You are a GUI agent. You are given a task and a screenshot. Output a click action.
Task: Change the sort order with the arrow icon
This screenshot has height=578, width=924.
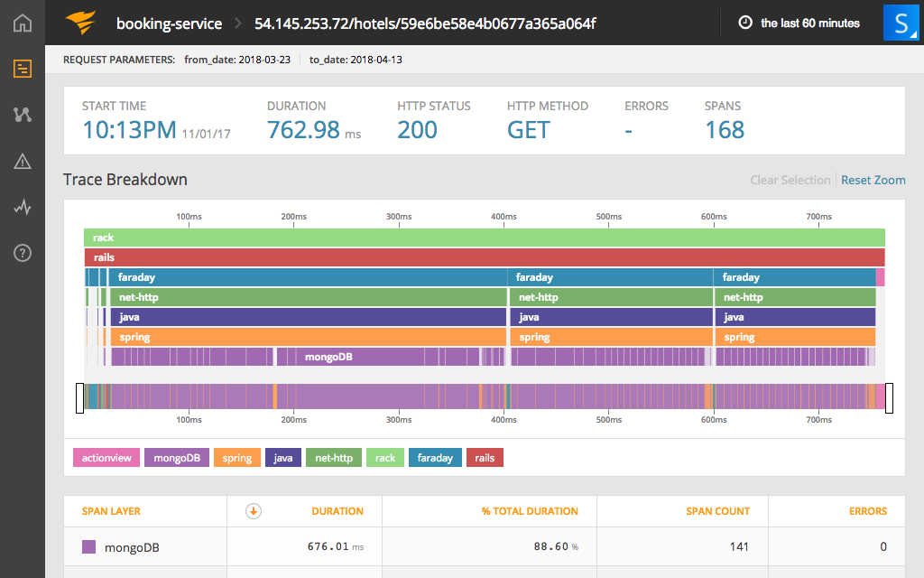pyautogui.click(x=254, y=510)
